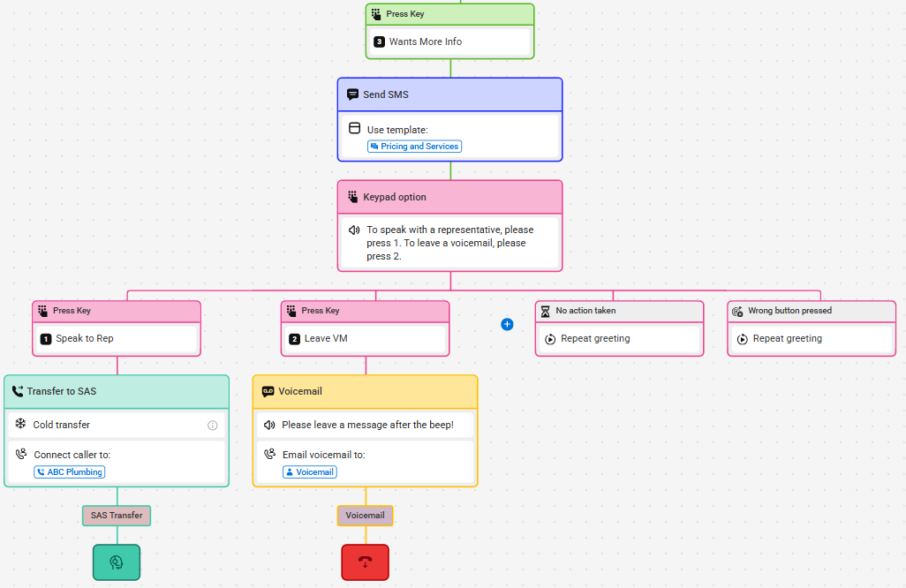Click the Transfer to SAS phone icon

click(x=18, y=391)
